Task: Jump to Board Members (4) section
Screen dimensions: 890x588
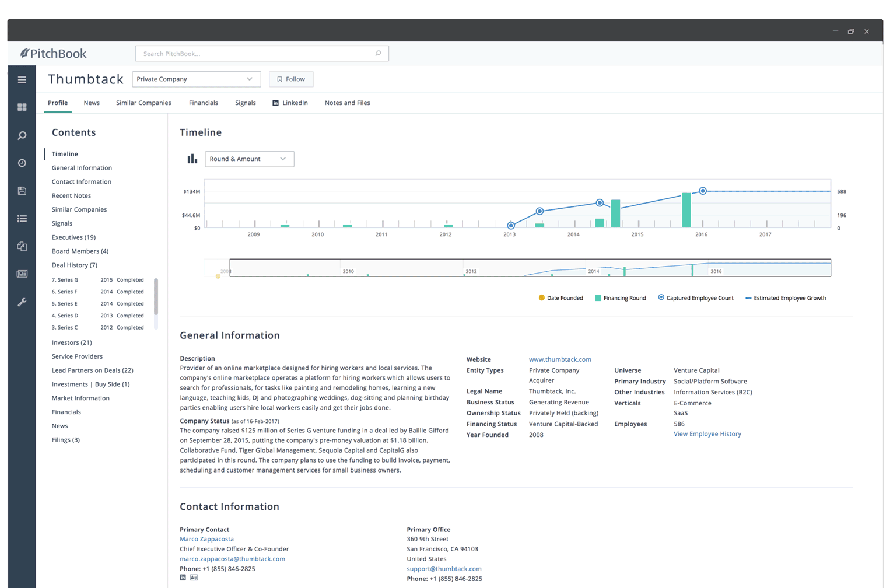Action: click(x=80, y=251)
